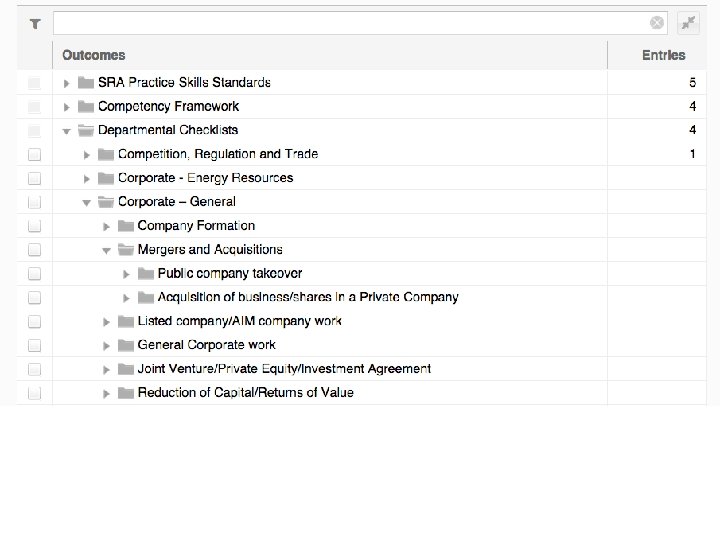
Task: Click the filter funnel icon
Action: coord(34,22)
